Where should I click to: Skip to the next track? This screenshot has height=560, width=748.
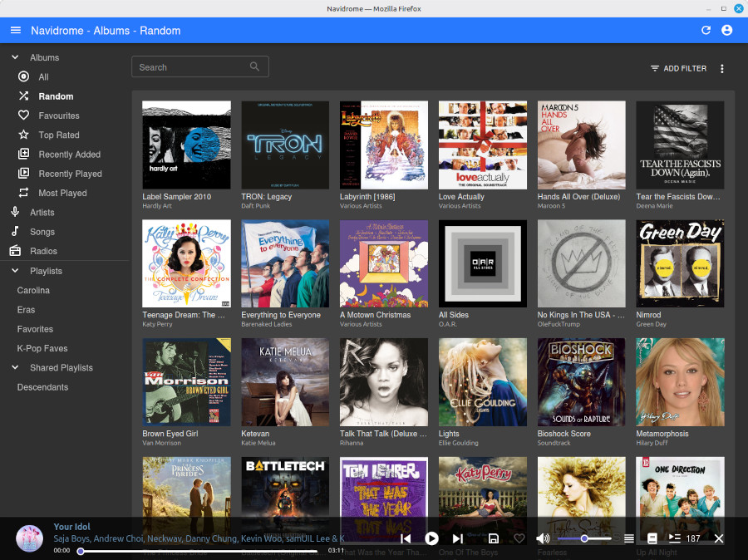point(457,538)
